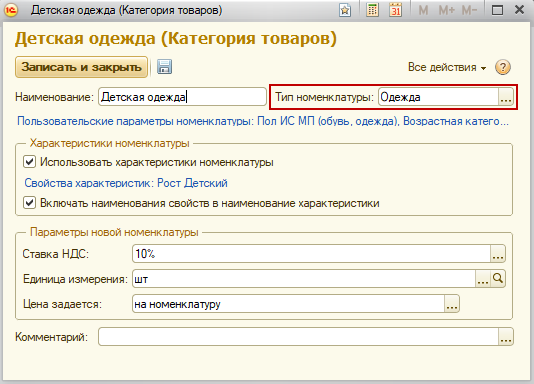Toggle Использовать характеристики номенклатуры checkbox
The width and height of the screenshot is (534, 384).
tap(29, 162)
